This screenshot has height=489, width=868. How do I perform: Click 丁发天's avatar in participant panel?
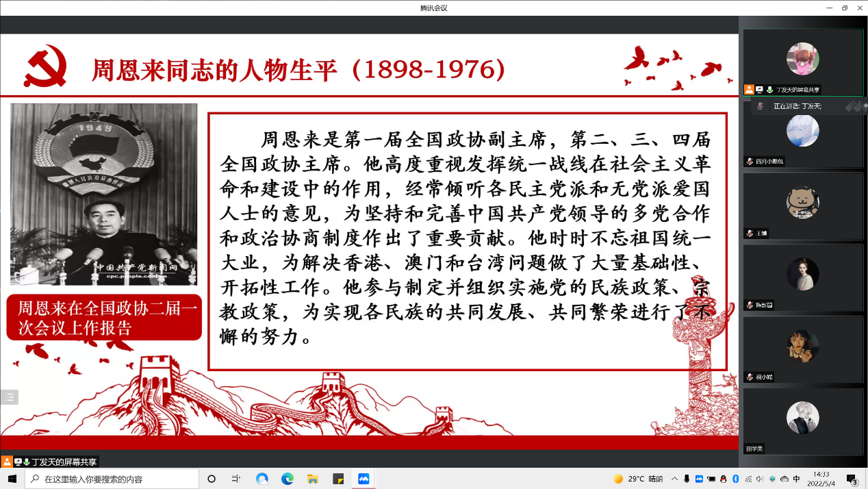[x=802, y=59]
